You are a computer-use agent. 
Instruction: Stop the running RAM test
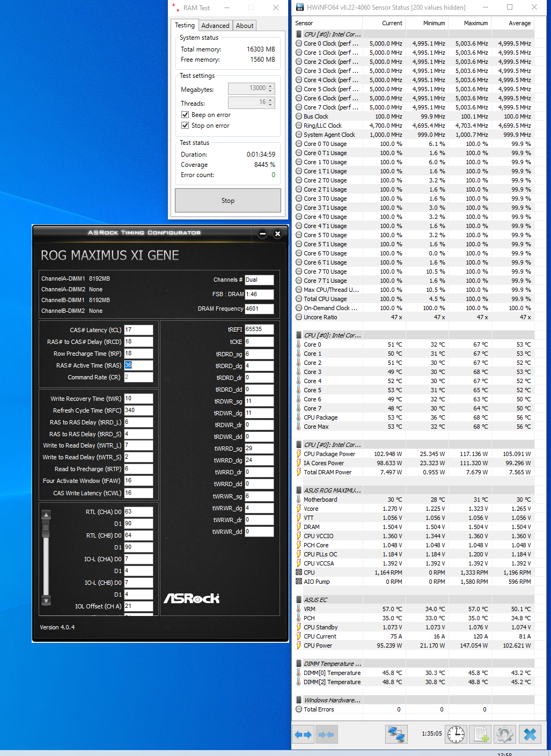tap(228, 201)
